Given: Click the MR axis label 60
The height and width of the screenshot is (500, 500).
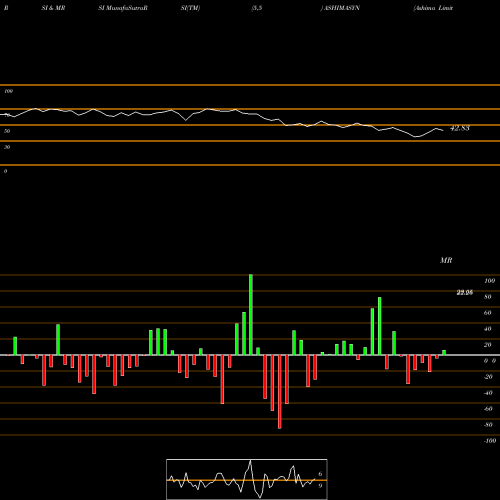Looking at the screenshot, I should point(488,313).
